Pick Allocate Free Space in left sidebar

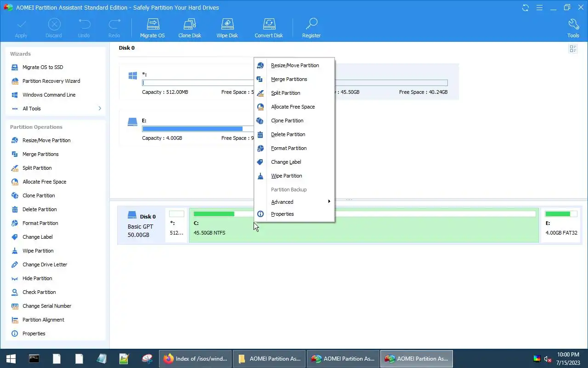(x=44, y=182)
